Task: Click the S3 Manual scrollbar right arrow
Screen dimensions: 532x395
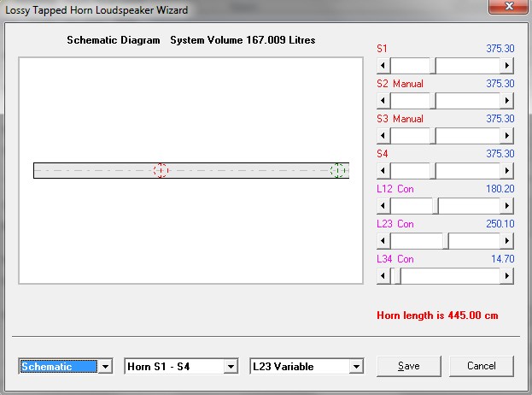Action: (507, 136)
